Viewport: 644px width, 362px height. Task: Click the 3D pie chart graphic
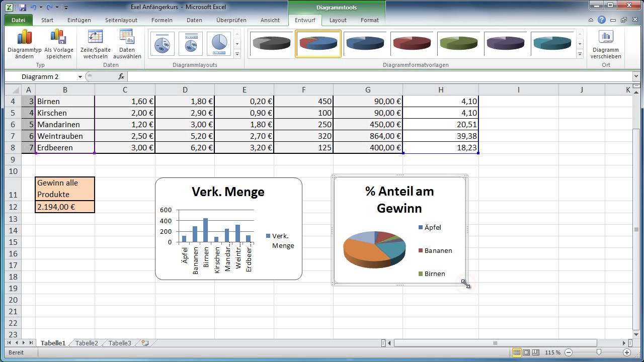[x=375, y=249]
